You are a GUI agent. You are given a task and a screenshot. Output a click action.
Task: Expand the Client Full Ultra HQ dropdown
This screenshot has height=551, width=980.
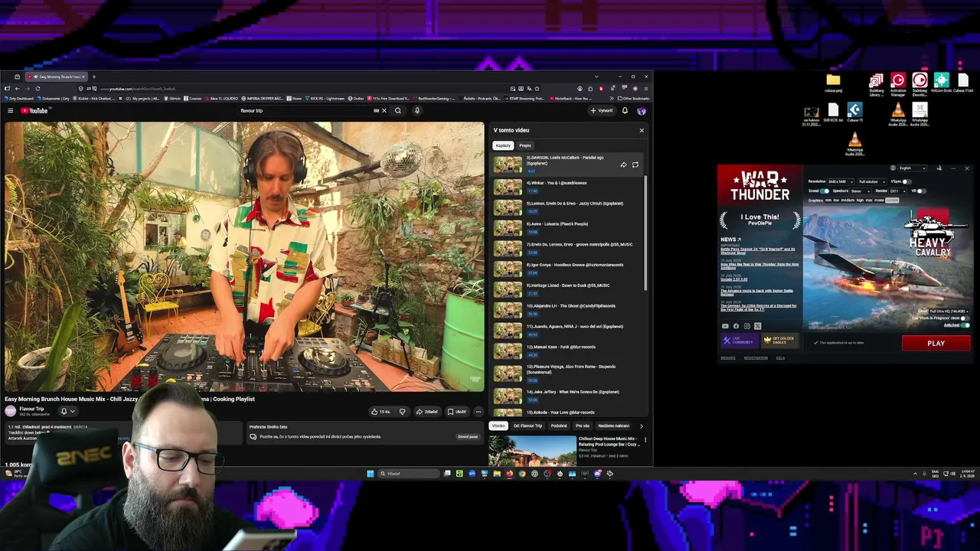click(x=949, y=311)
